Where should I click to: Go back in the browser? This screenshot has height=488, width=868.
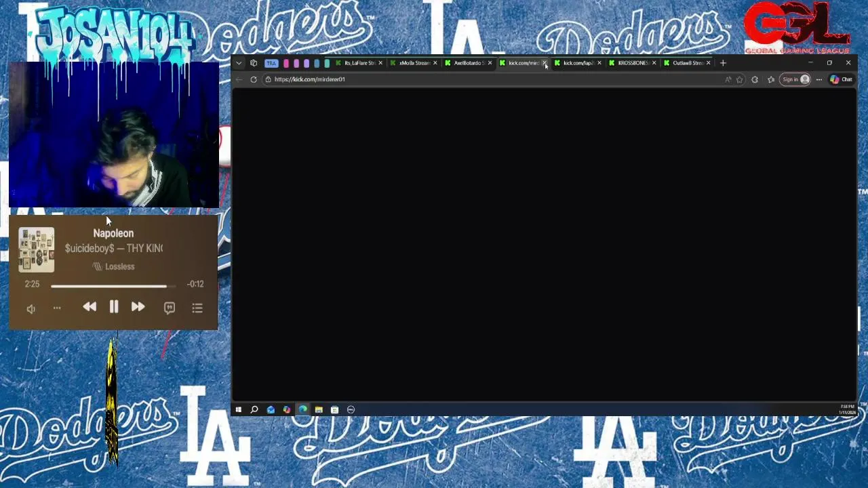(239, 79)
